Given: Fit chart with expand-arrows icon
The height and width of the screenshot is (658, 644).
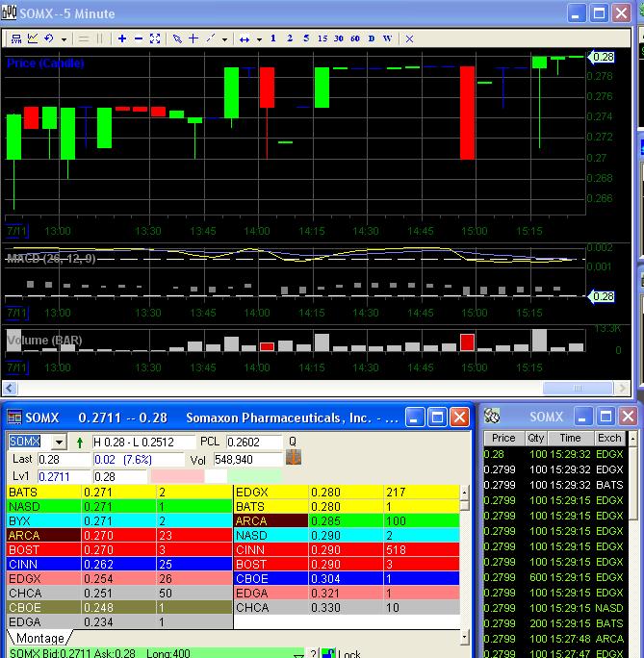Looking at the screenshot, I should (x=155, y=38).
